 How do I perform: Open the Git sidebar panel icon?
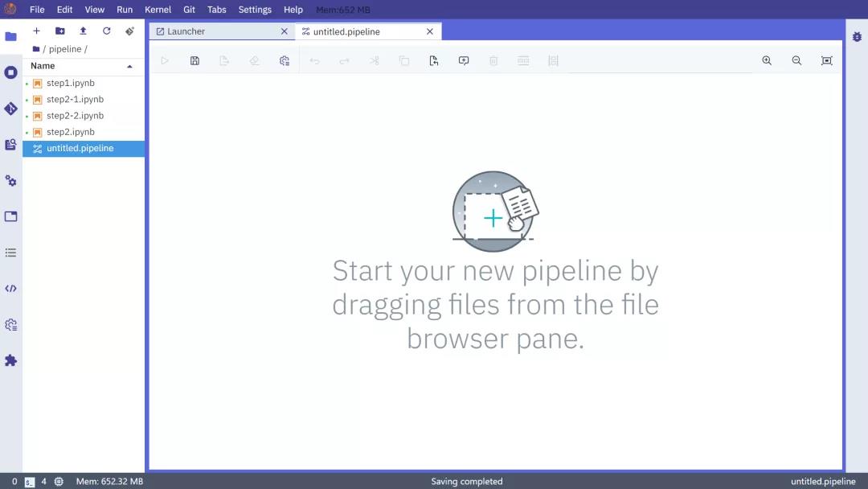(x=10, y=109)
